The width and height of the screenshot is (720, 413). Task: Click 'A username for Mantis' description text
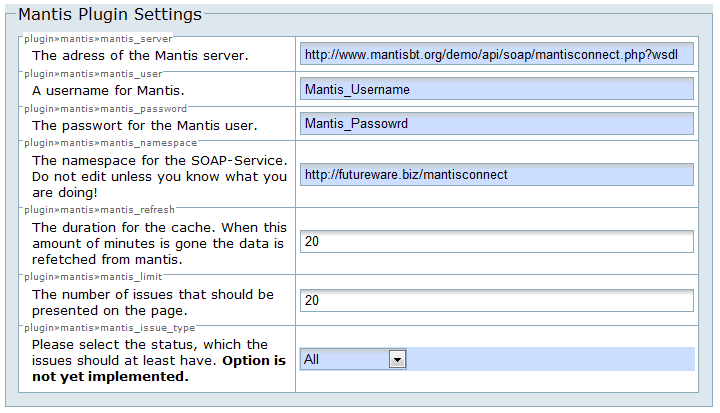point(113,91)
